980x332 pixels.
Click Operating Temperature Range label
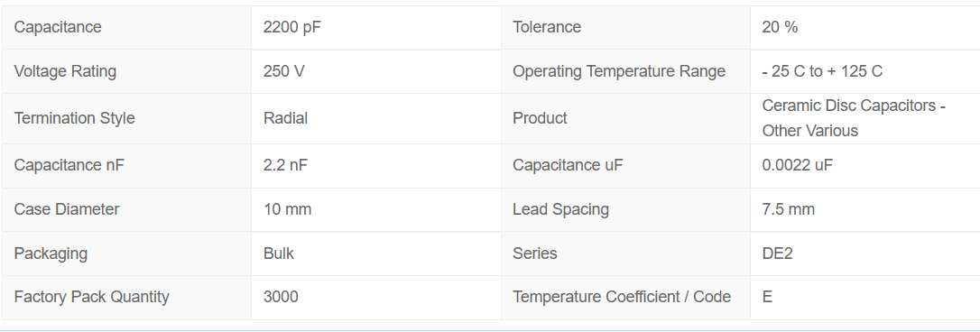(x=619, y=71)
